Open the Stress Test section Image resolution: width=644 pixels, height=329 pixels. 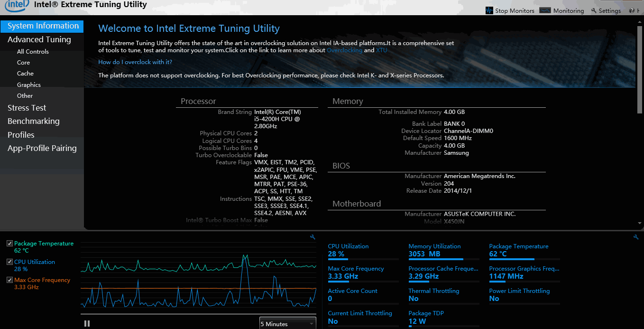point(27,108)
